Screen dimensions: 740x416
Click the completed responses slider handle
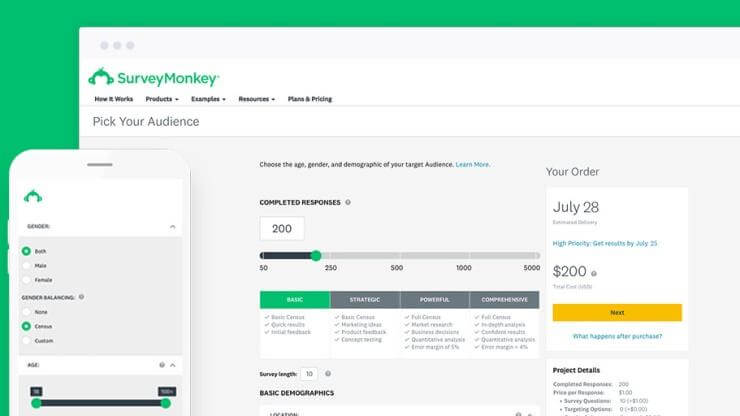pos(316,255)
